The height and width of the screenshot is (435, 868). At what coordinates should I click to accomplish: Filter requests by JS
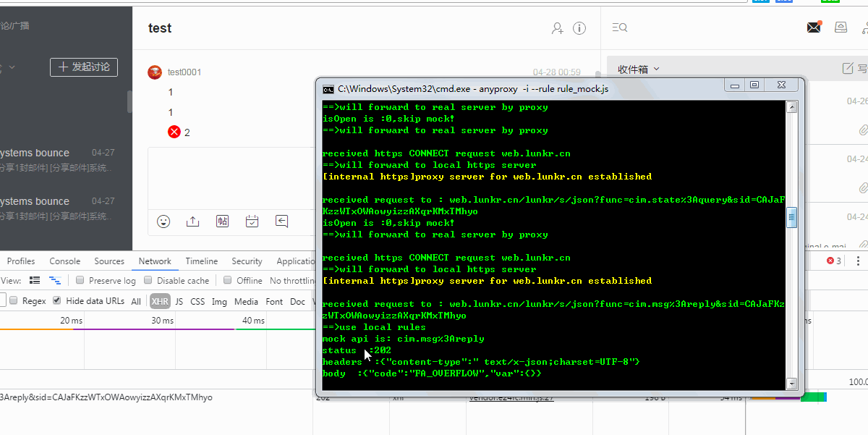click(x=179, y=301)
